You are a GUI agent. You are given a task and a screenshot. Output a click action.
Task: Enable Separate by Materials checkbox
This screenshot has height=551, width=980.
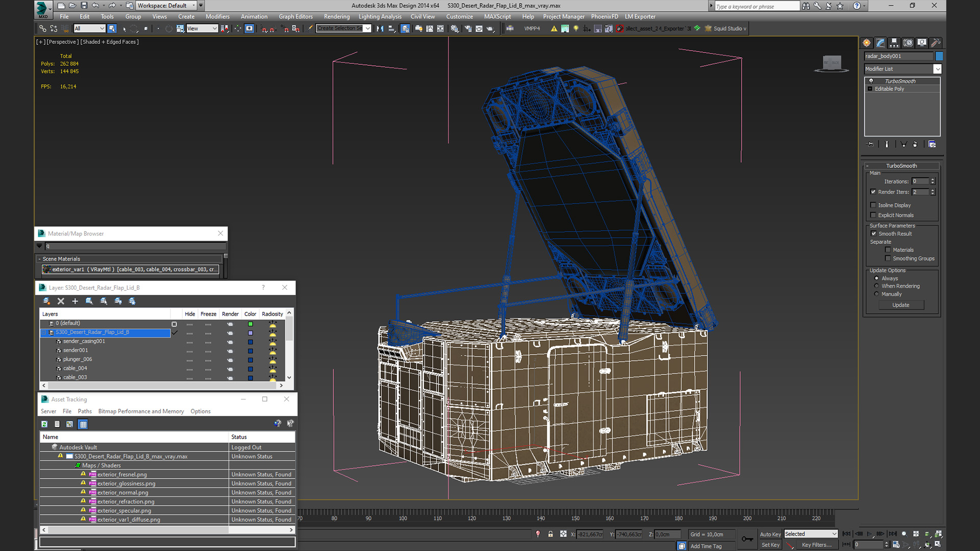point(888,250)
